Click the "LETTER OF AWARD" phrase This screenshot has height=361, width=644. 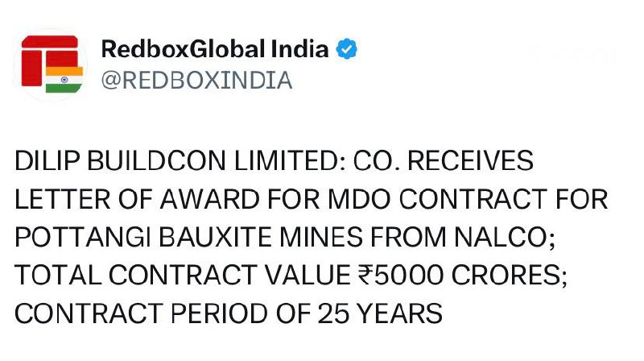click(121, 200)
